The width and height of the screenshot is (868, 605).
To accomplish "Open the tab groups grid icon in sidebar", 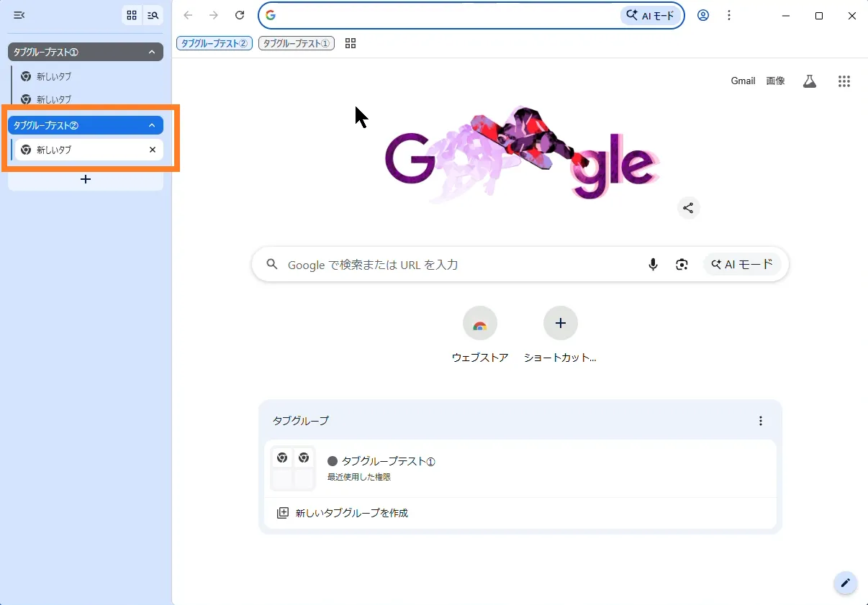I will (x=132, y=15).
